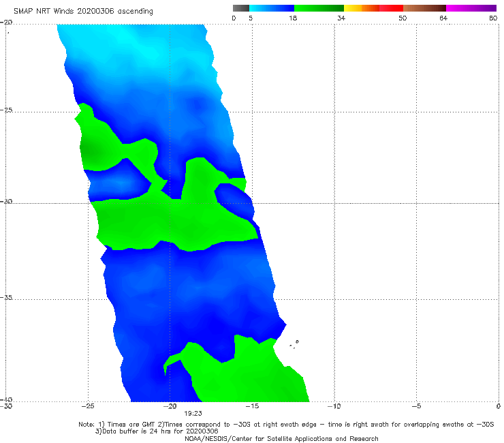The image size is (504, 443).
Task: Click the color bar label "34"
Action: point(341,18)
